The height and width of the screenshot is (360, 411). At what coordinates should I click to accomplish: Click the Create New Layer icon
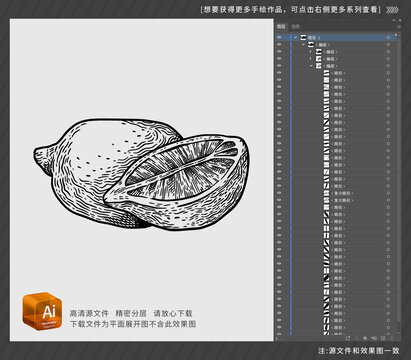pyautogui.click(x=383, y=338)
